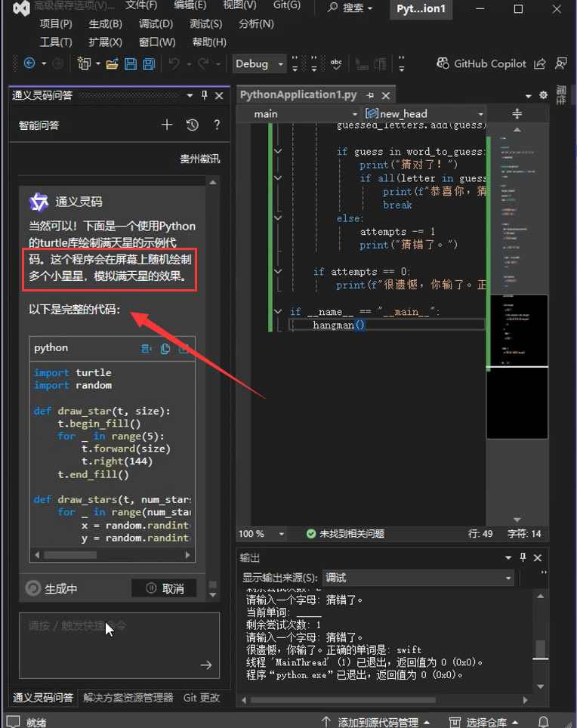
Task: Open the 文件(F) menu
Action: (141, 5)
